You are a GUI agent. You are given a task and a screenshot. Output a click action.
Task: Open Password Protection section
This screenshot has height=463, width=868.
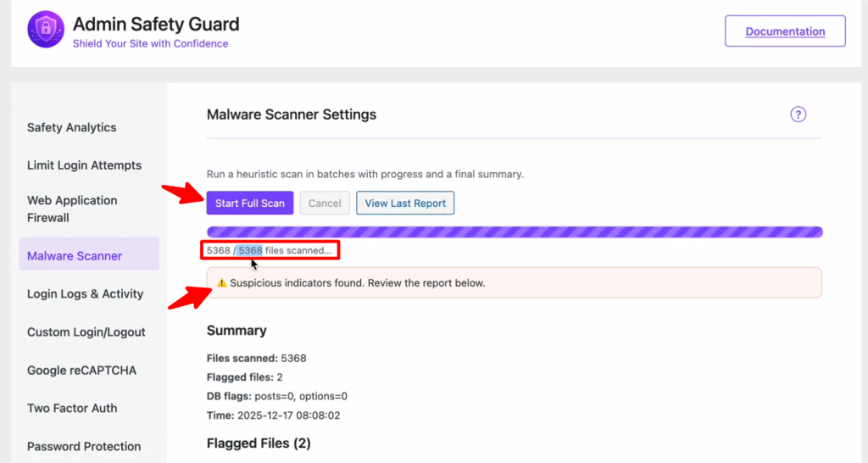[84, 446]
